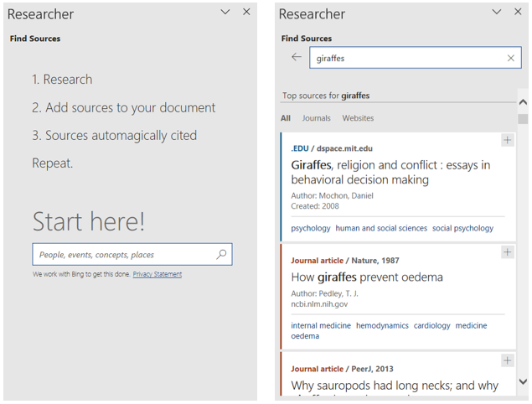Click the medicine tag

[471, 325]
